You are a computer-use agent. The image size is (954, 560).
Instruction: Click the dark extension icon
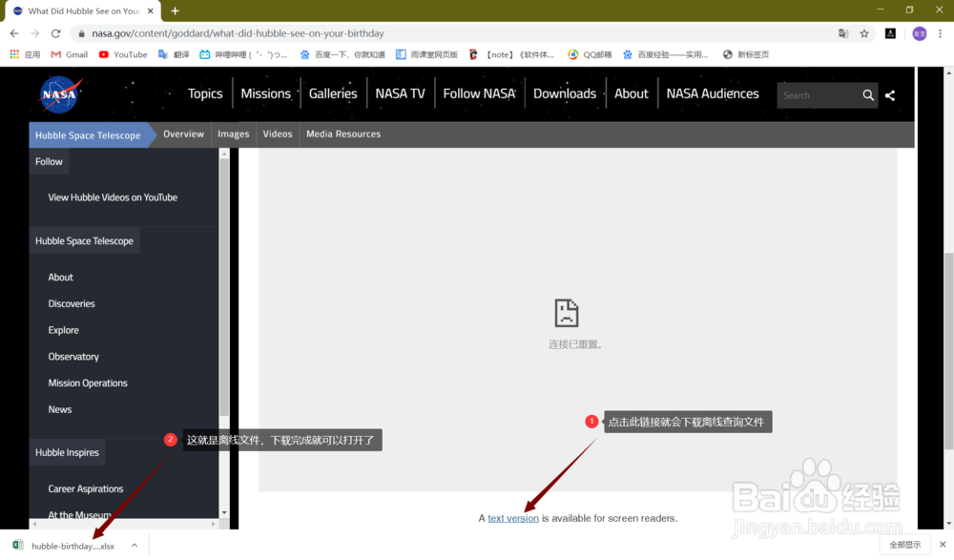890,33
